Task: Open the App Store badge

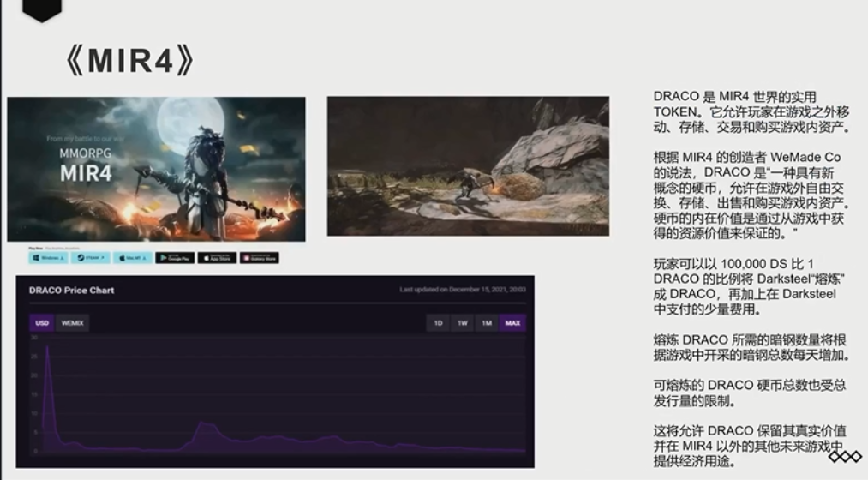Action: coord(217,258)
